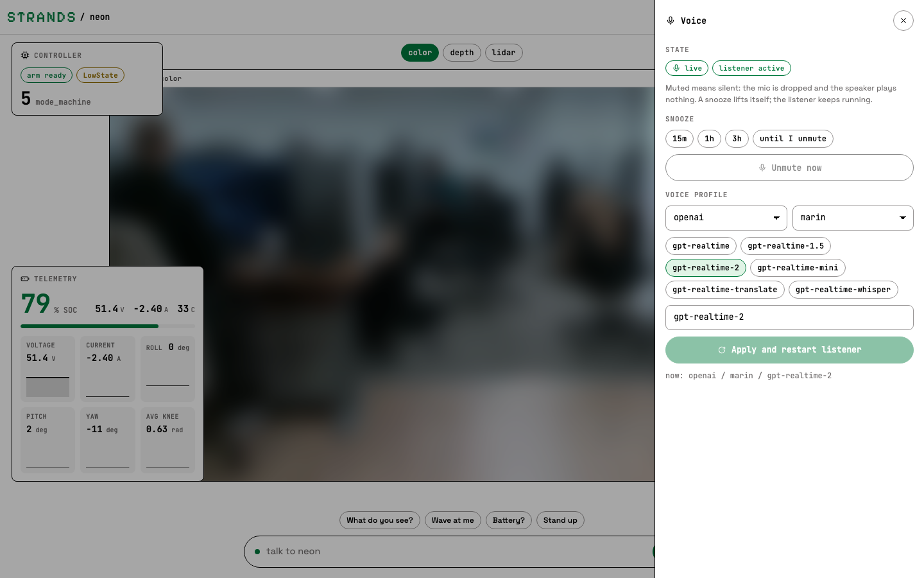Switch to the depth tab
924x578 pixels.
[x=462, y=53]
